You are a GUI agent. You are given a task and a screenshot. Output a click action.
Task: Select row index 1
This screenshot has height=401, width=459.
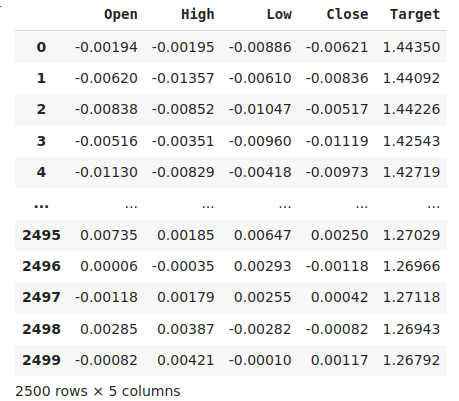41,78
